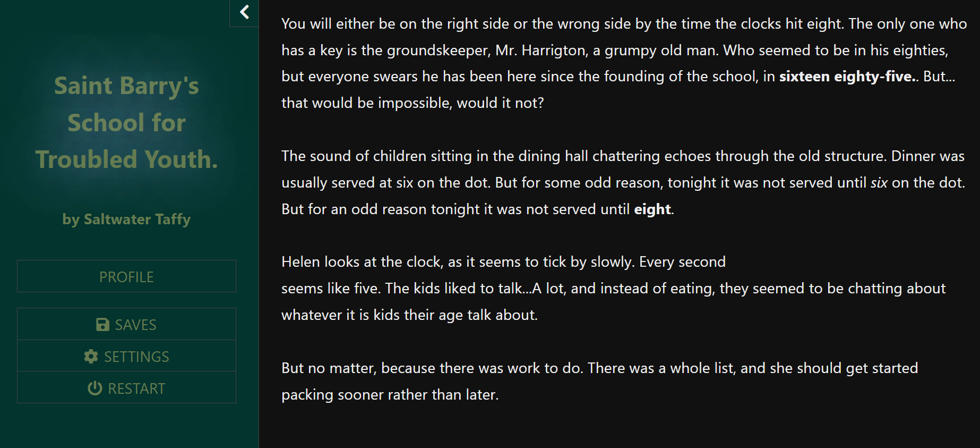Click the Troubled Youth. title line

pos(126,159)
